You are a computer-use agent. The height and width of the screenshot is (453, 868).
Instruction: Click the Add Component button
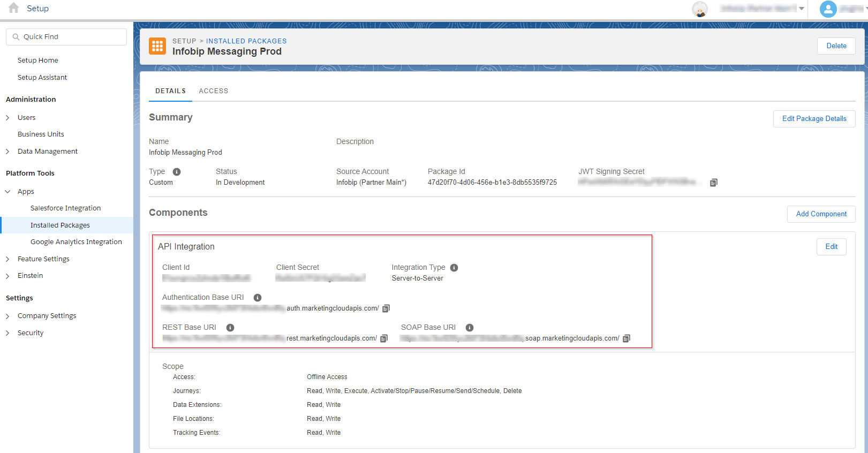pos(821,214)
